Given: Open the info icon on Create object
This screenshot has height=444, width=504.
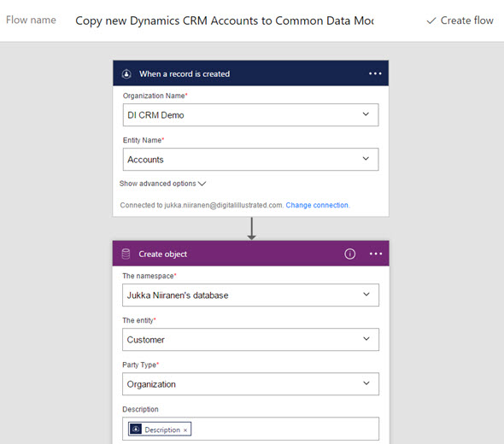Looking at the screenshot, I should coord(349,254).
